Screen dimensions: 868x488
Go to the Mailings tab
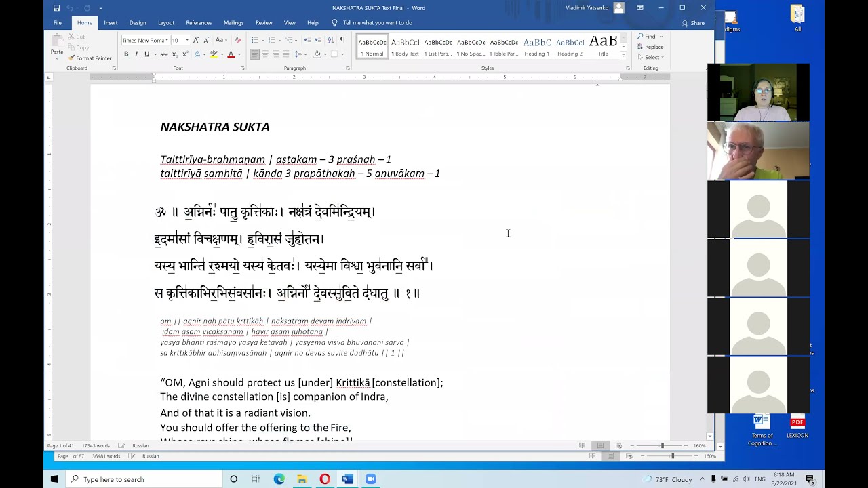[233, 23]
